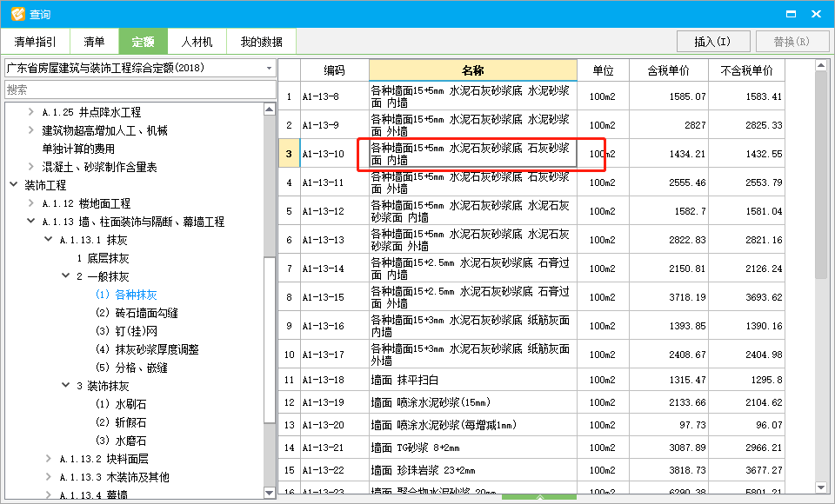Click tree panel scroll down arrow
Viewport: 835px width, 504px height.
click(270, 493)
